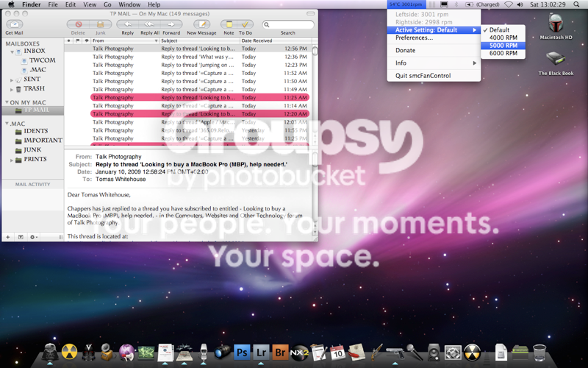Viewport: 588px width, 368px height.
Task: Open the Window menu
Action: (129, 4)
